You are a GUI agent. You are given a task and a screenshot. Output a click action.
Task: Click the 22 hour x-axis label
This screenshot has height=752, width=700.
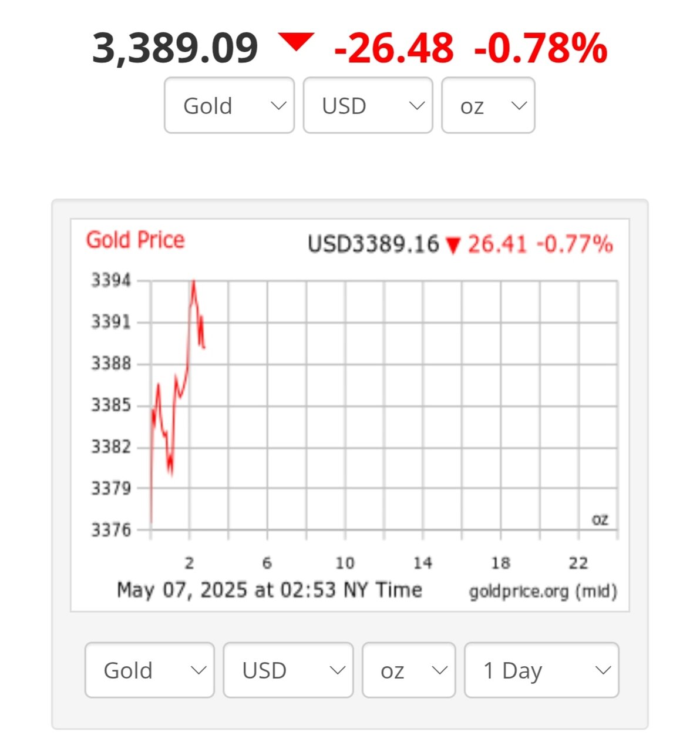pyautogui.click(x=578, y=563)
